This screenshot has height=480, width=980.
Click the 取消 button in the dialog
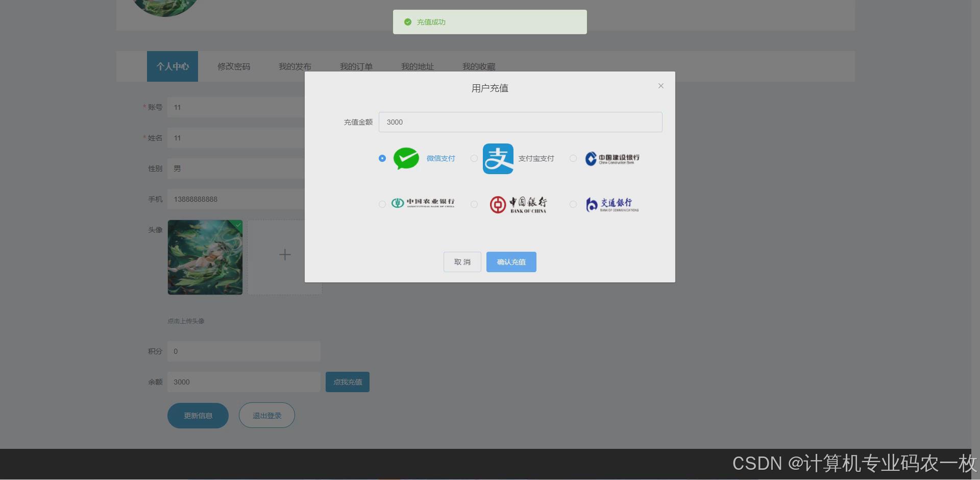coord(462,262)
